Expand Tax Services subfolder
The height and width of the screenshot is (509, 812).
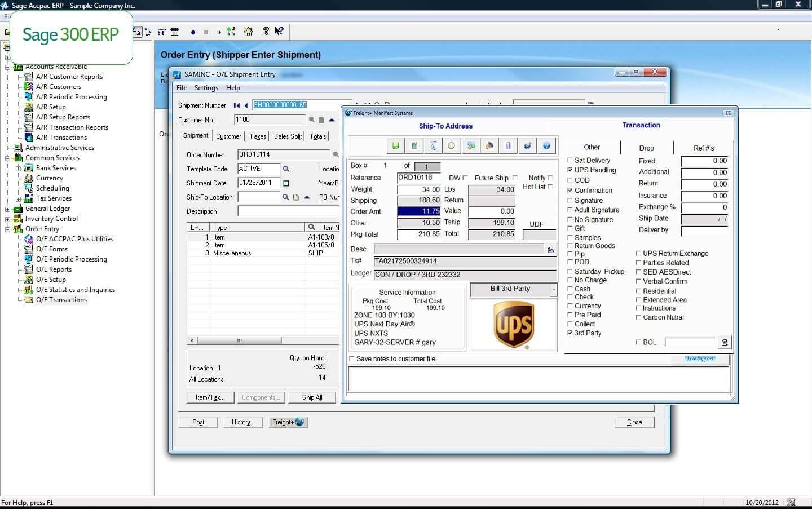(x=18, y=198)
